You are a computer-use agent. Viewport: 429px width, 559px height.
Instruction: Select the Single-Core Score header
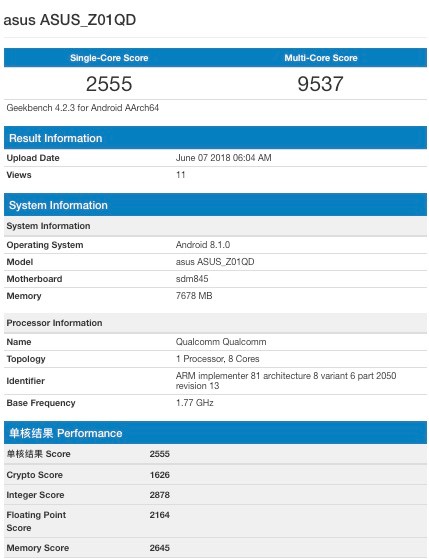(x=109, y=58)
